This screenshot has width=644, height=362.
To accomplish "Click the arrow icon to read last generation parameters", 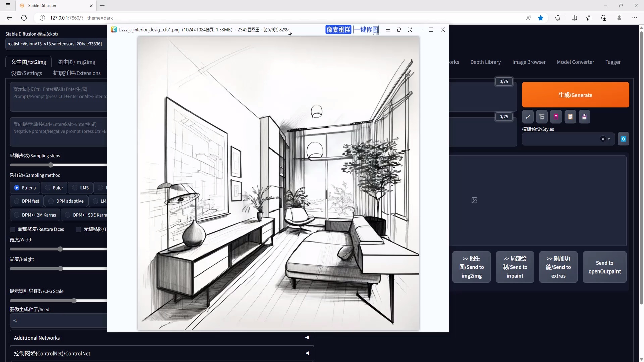I will (x=528, y=117).
